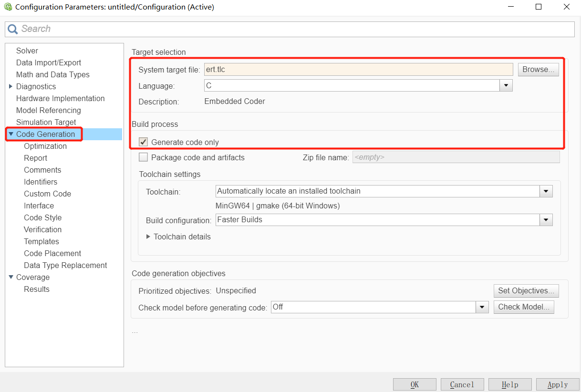Open the Build configuration dropdown
581x392 pixels.
tap(546, 220)
